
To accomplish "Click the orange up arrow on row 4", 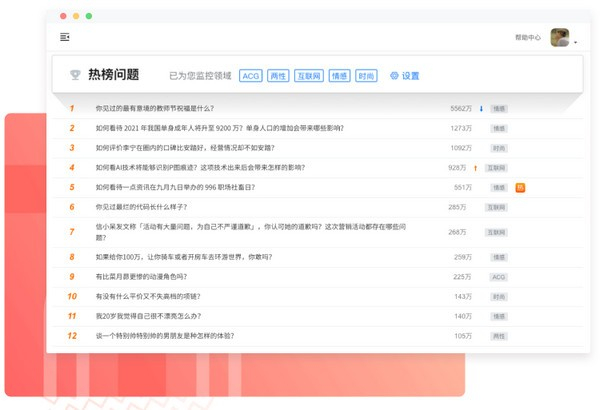I will tap(476, 168).
